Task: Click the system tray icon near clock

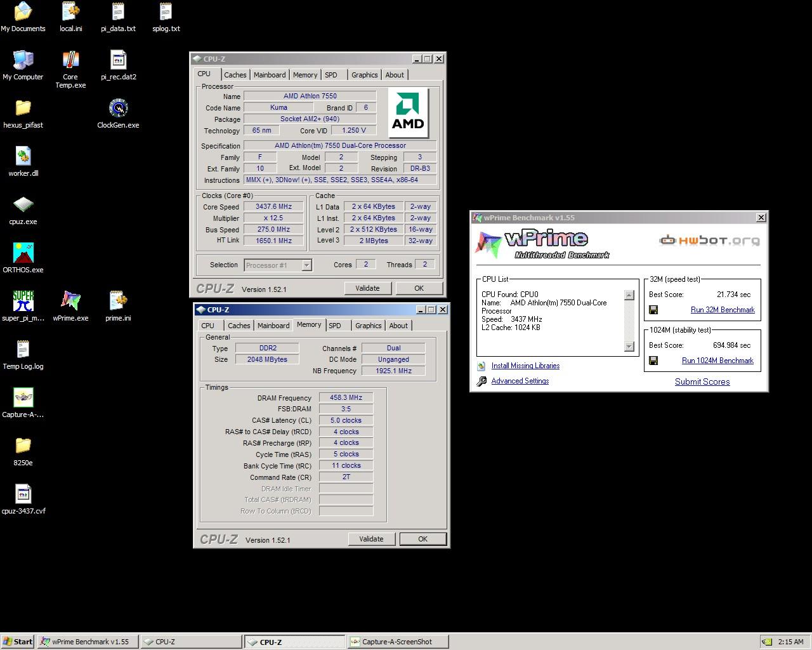Action: [766, 642]
